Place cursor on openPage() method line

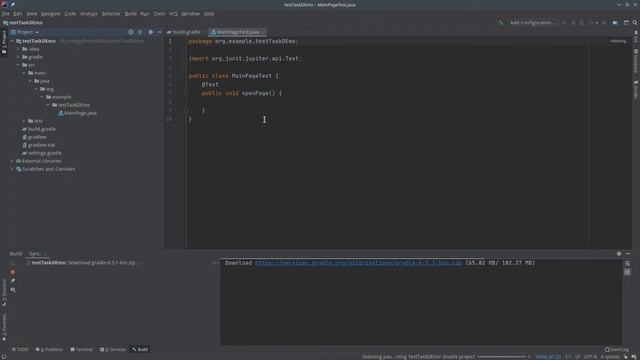[x=242, y=93]
